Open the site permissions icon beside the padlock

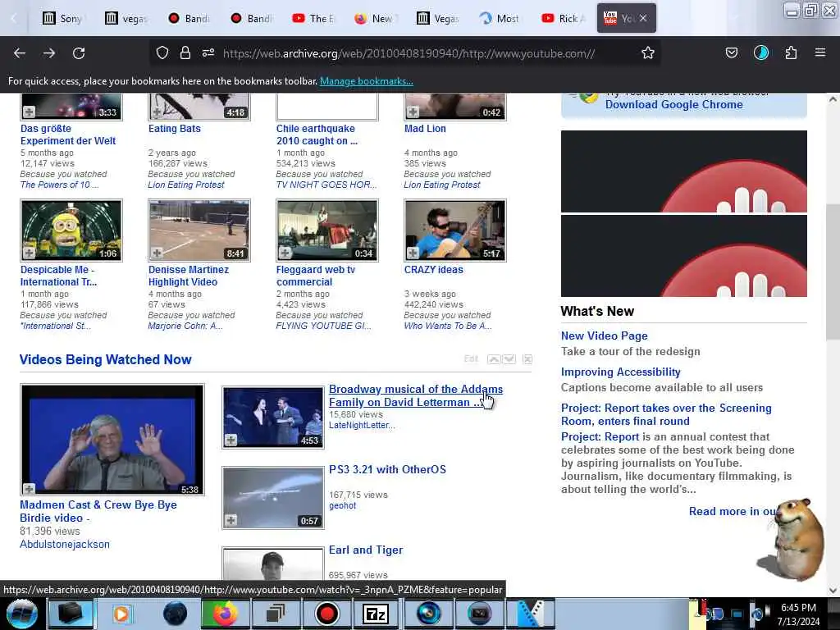(x=208, y=52)
